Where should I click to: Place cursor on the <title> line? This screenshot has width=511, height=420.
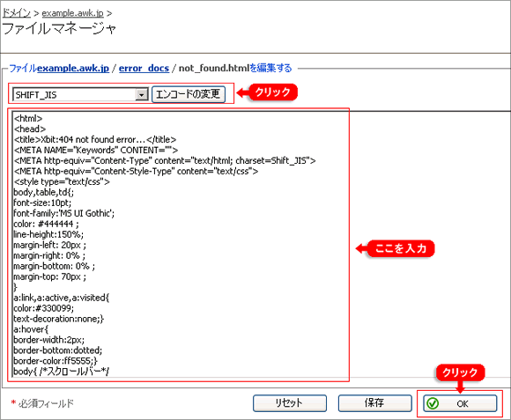(95, 139)
